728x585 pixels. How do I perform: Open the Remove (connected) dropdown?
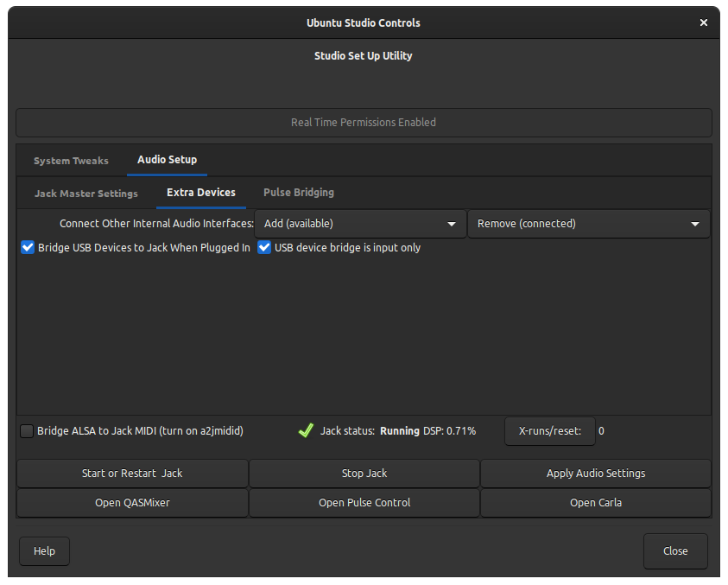pos(589,224)
